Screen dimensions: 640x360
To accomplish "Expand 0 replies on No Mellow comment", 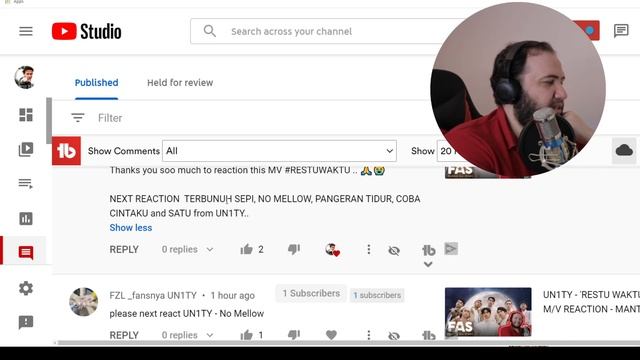I will coord(187,335).
